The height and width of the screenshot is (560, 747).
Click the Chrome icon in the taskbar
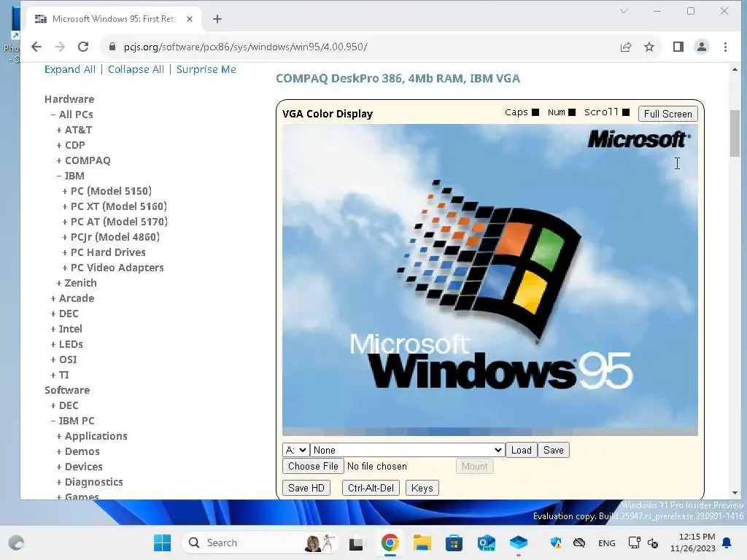tap(390, 542)
